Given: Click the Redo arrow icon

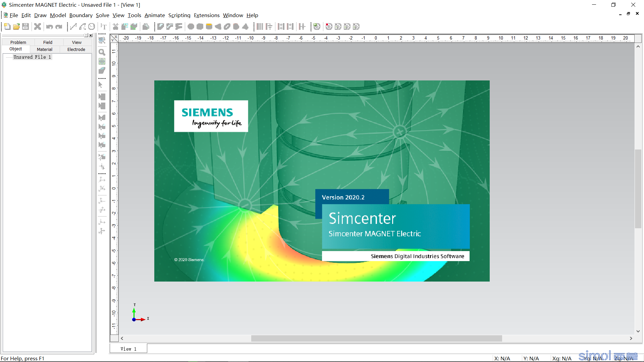Looking at the screenshot, I should pyautogui.click(x=59, y=26).
